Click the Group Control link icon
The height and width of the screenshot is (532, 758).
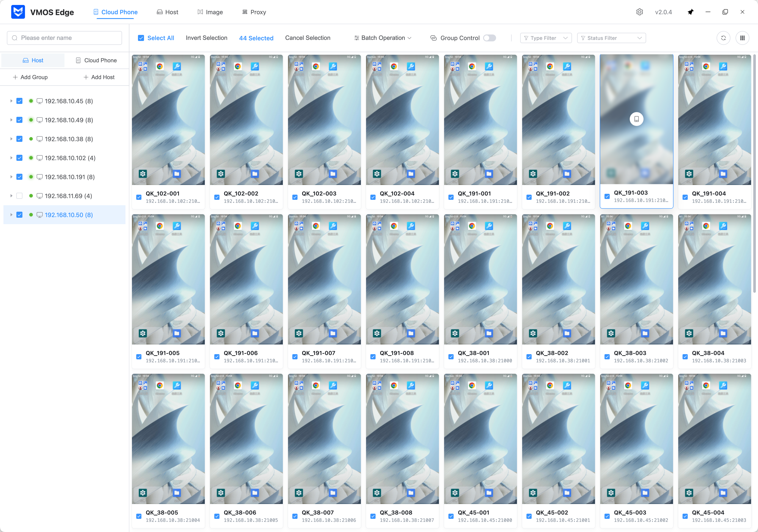pyautogui.click(x=434, y=38)
